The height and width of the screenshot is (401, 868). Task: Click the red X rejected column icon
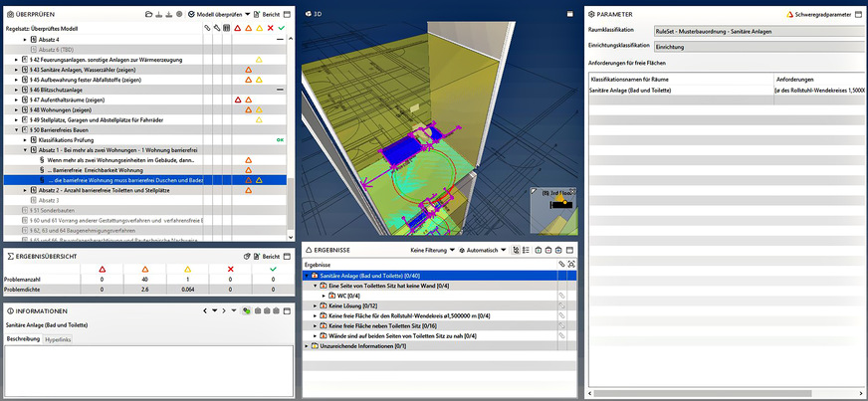click(271, 28)
